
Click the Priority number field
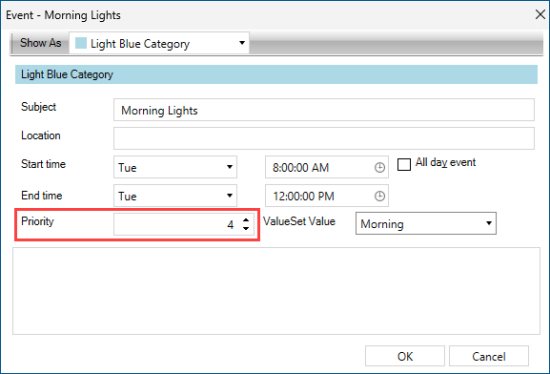[183, 224]
